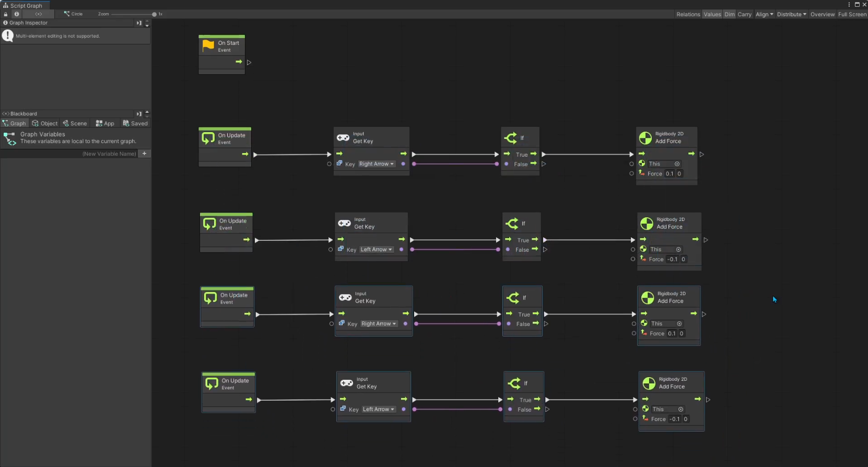
Task: Click the Zoom slider handle
Action: [154, 14]
